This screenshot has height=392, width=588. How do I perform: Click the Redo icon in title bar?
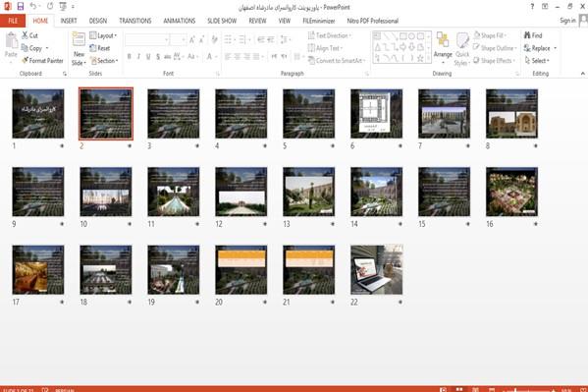(50, 6)
